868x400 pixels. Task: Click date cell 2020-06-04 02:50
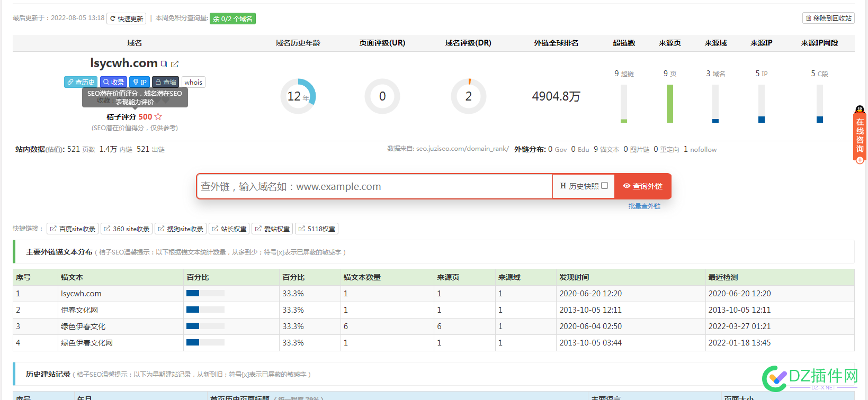click(x=590, y=326)
